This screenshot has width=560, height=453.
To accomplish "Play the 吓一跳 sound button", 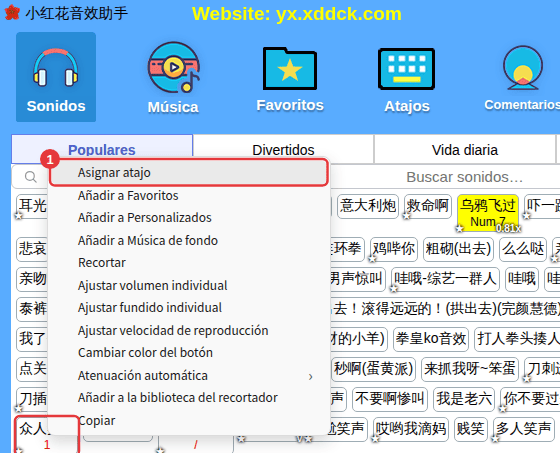I will click(542, 206).
